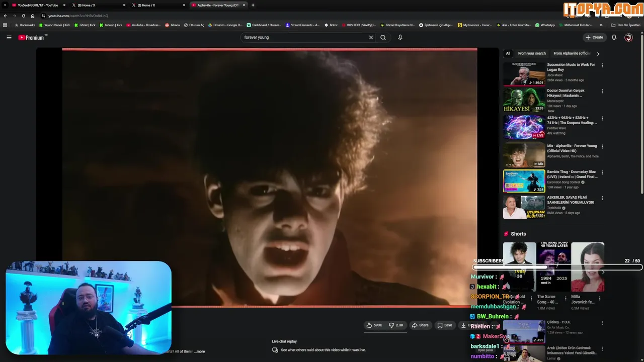
Task: Click the Create button
Action: [594, 37]
